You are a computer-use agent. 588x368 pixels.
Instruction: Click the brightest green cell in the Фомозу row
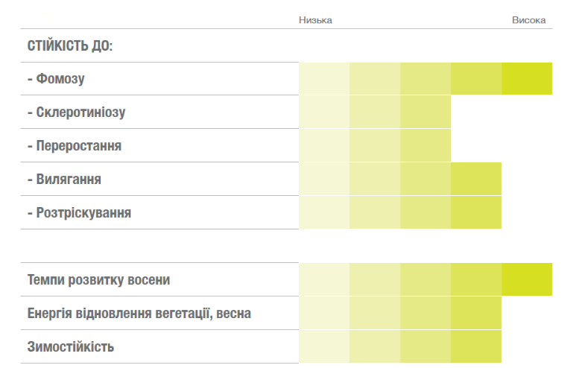[x=527, y=78]
